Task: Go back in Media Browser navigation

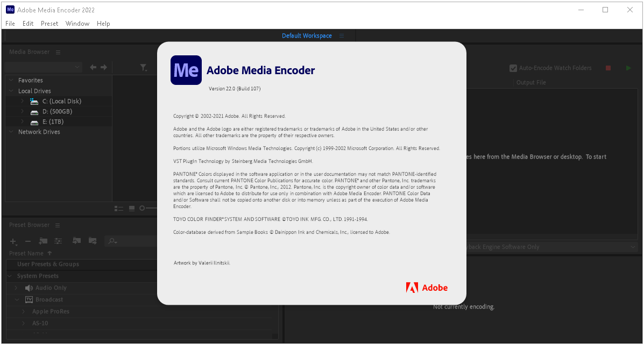Action: 93,67
